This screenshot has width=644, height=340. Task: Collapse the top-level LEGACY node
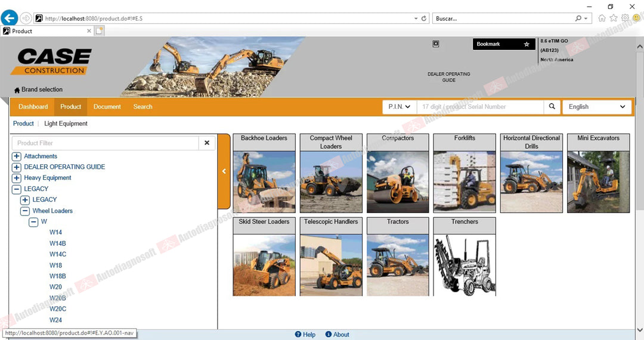coord(17,189)
